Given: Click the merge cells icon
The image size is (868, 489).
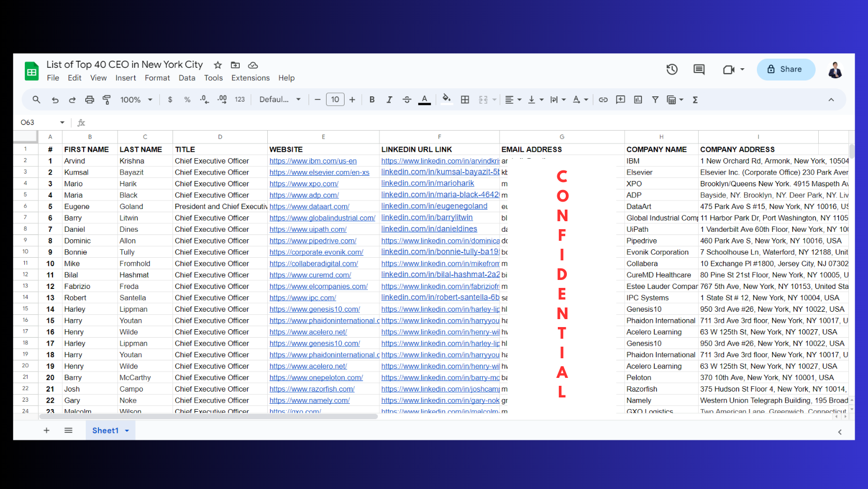Looking at the screenshot, I should click(x=483, y=99).
